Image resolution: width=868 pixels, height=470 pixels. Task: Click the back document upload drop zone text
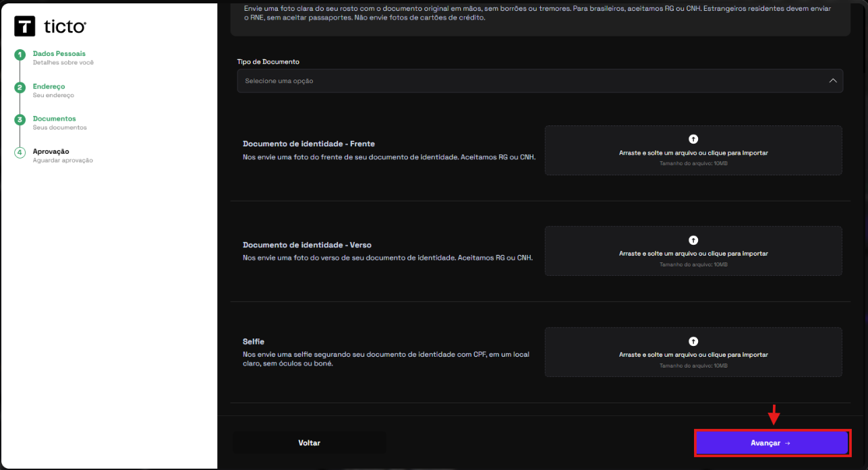pos(693,254)
